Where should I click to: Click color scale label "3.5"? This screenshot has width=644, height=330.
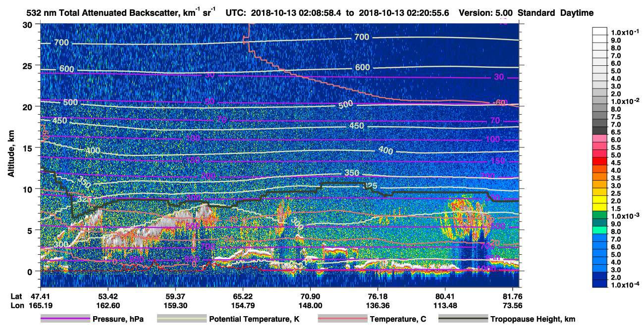click(616, 178)
